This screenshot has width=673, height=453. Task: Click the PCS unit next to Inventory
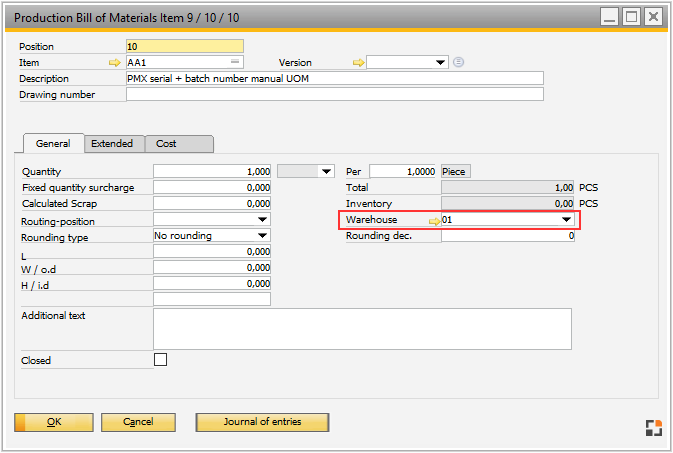[588, 204]
